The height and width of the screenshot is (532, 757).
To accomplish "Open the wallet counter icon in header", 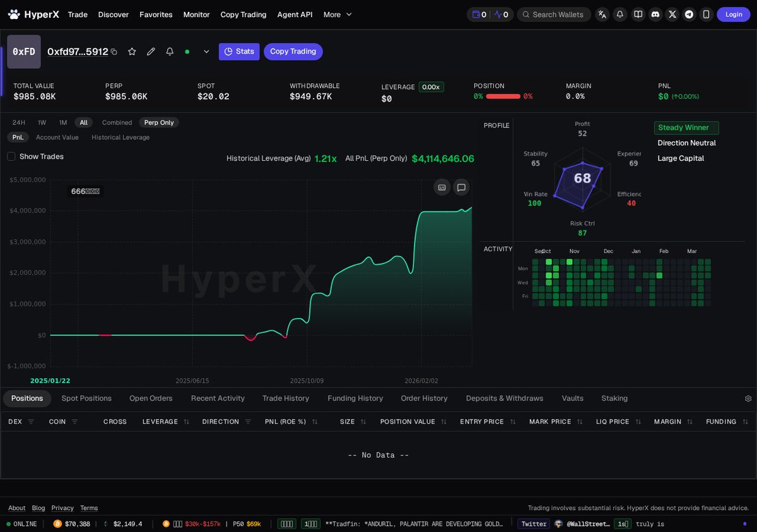I will 478,14.
